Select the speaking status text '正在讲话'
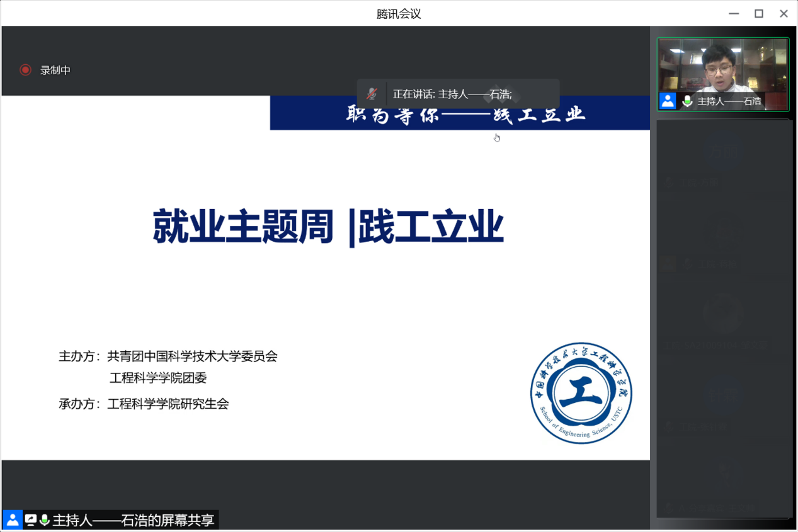Image resolution: width=798 pixels, height=532 pixels. (x=412, y=94)
